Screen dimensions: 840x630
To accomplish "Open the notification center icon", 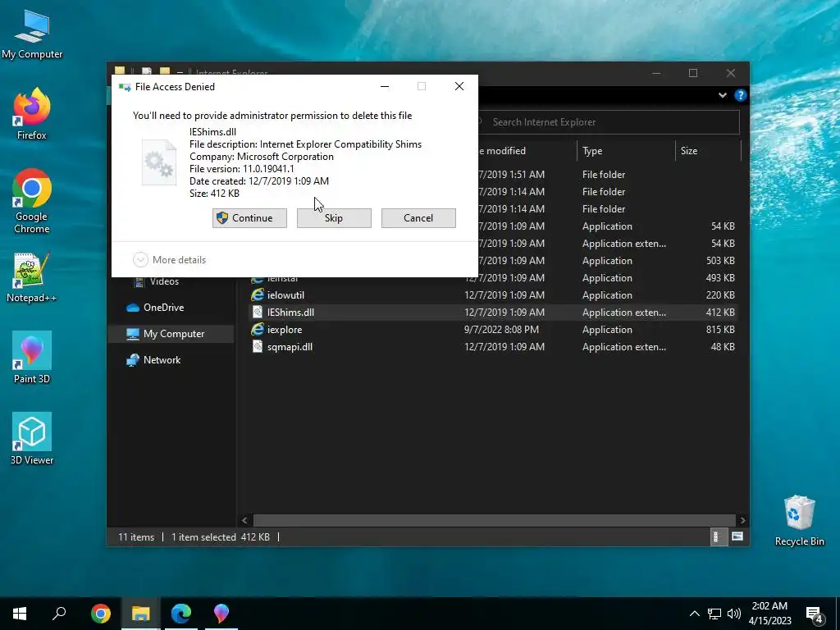I will (815, 614).
